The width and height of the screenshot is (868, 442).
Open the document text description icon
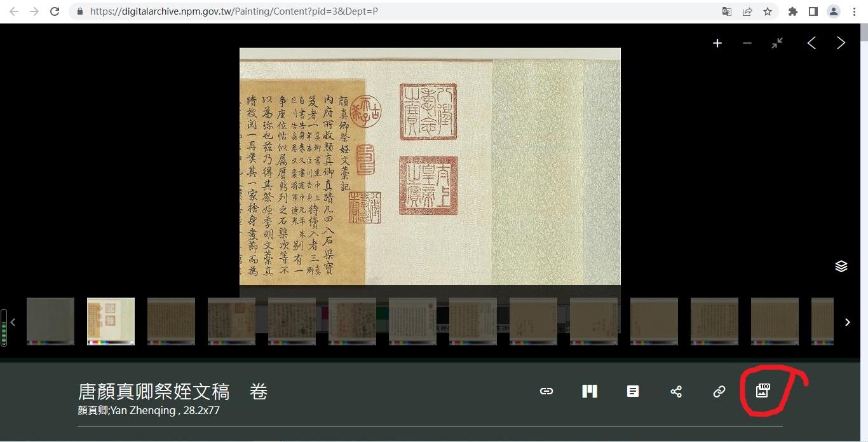tap(633, 391)
